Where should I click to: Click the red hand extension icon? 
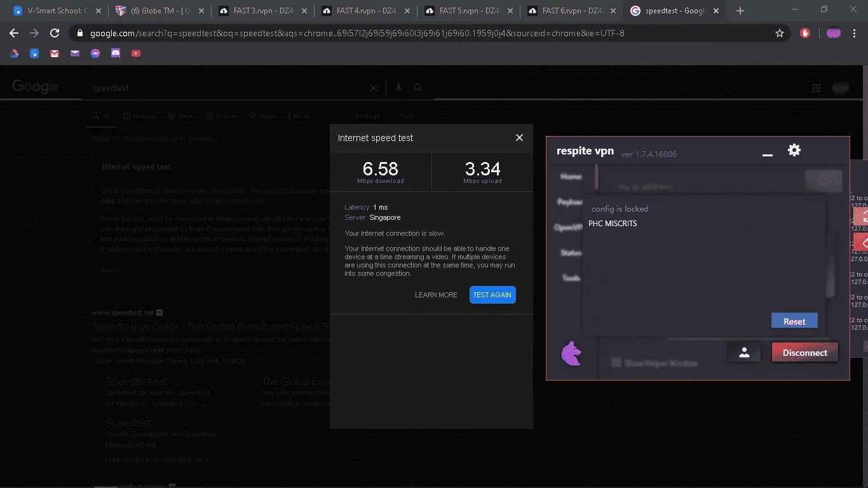click(x=806, y=33)
